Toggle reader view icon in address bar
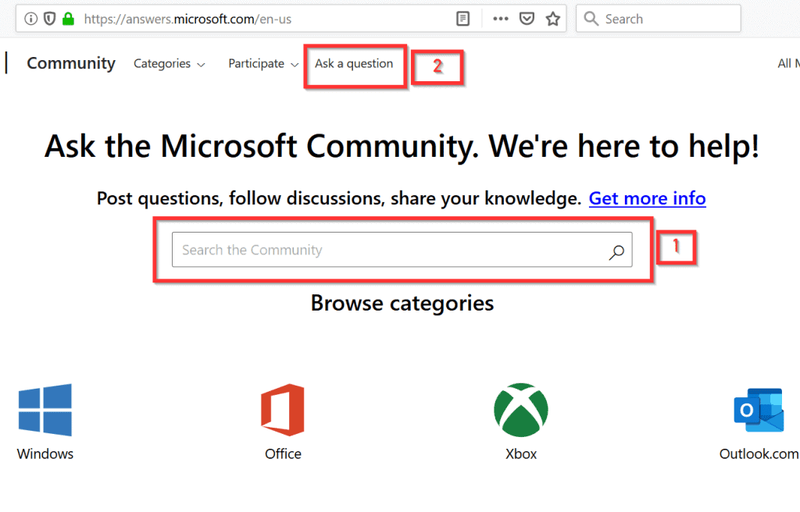This screenshot has width=800, height=512. 463,19
